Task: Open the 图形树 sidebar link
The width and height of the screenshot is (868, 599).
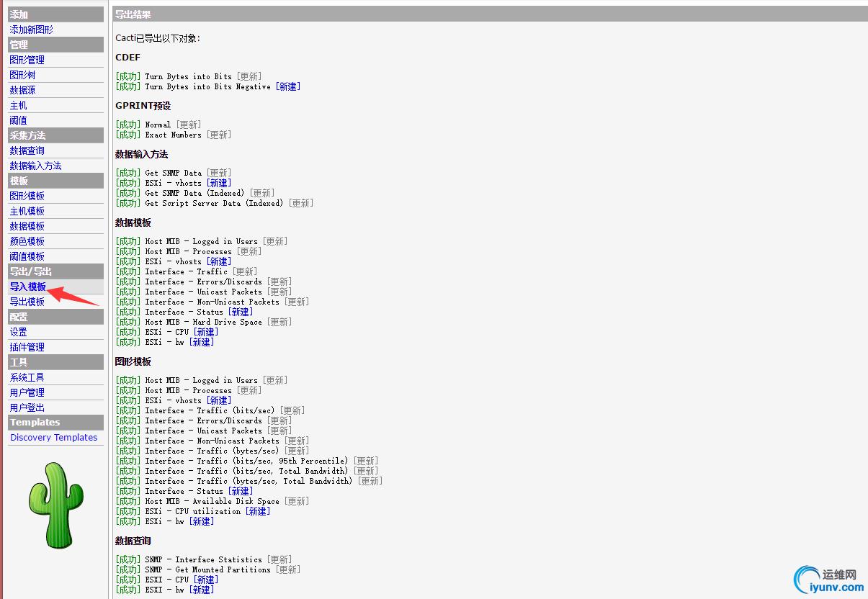Action: (22, 75)
